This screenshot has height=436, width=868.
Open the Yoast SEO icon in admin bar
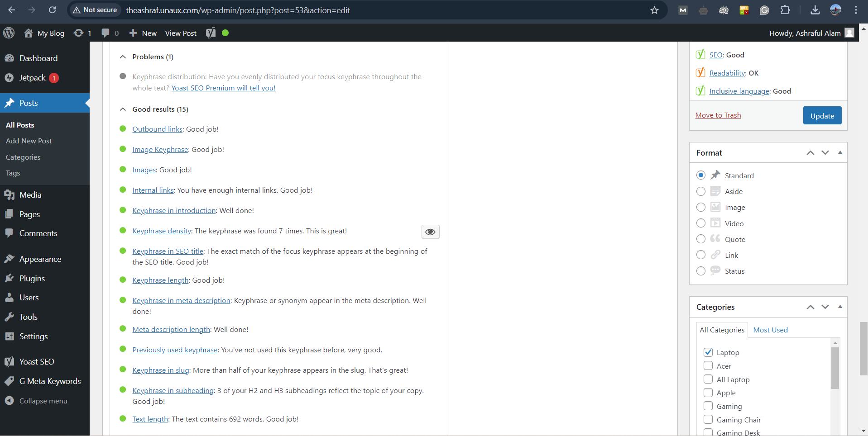[211, 33]
